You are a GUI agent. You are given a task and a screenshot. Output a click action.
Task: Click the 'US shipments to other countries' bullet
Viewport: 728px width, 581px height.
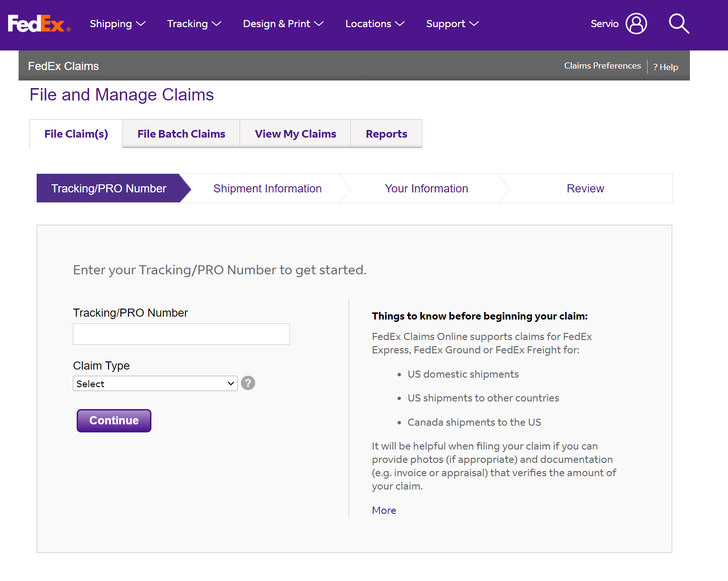[483, 398]
